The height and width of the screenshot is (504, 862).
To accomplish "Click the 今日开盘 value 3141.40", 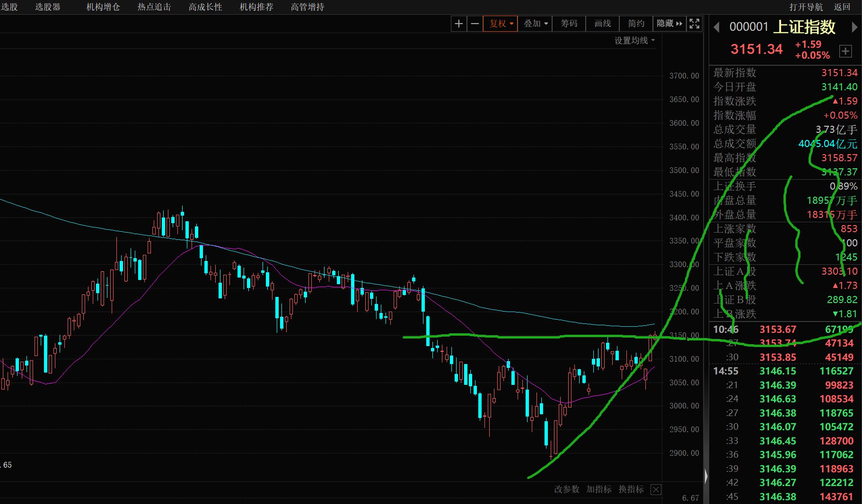I will tap(839, 87).
